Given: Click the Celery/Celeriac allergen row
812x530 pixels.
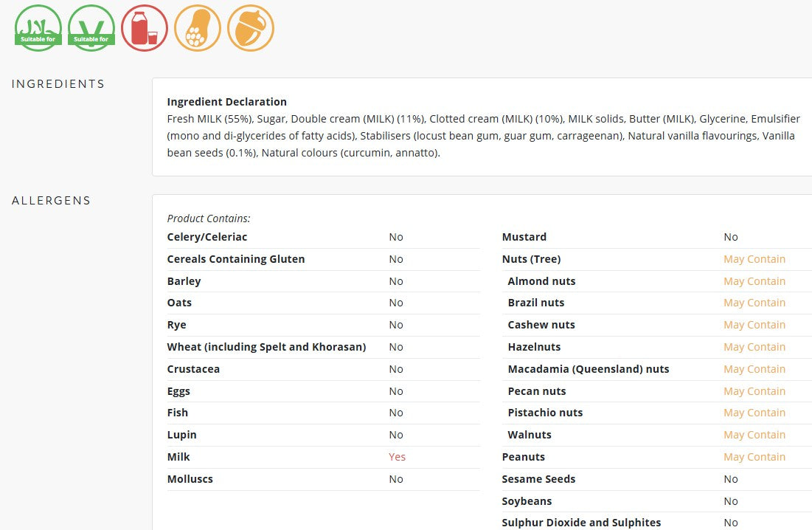Looking at the screenshot, I should pos(324,237).
